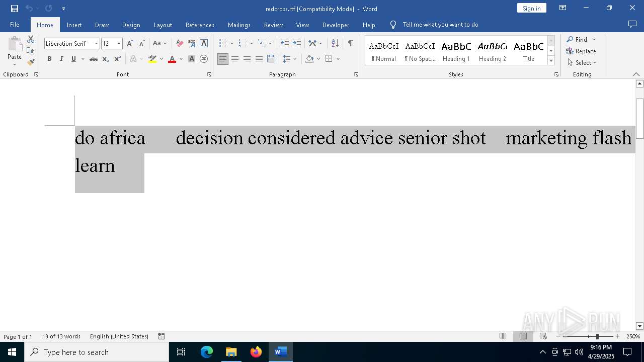Viewport: 644px width, 362px height.
Task: Toggle Align Left
Action: pos(223,59)
